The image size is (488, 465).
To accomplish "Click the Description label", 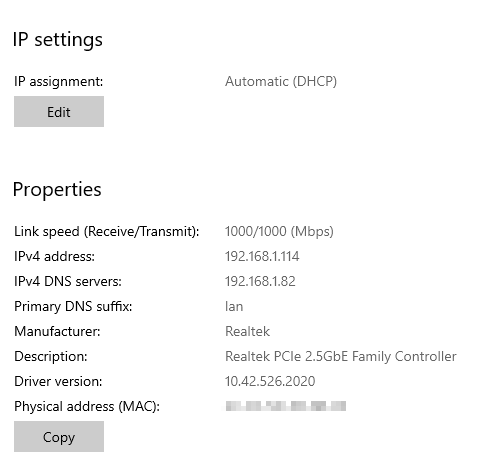I will (x=51, y=356).
